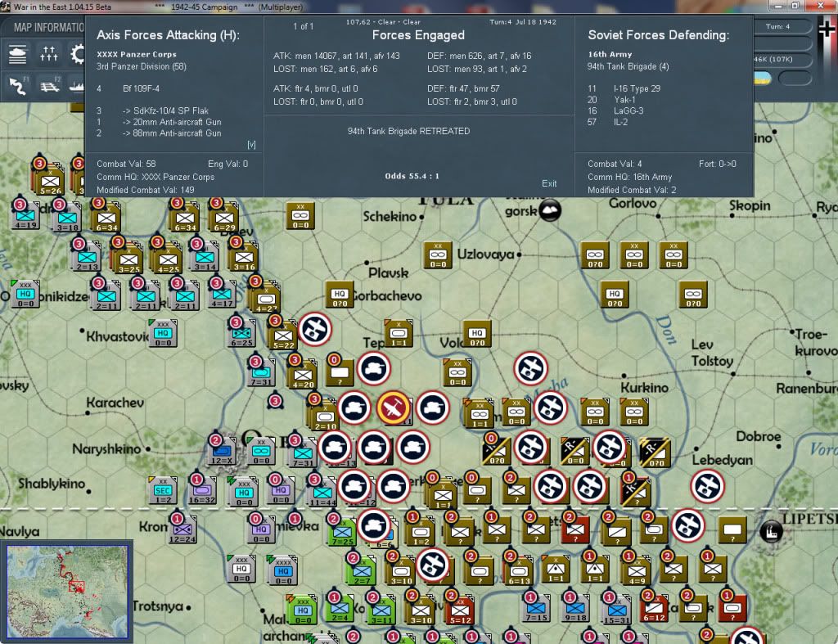Click air marker beside the 5=22 counter
Viewport: 838px width, 644px height.
[315, 329]
